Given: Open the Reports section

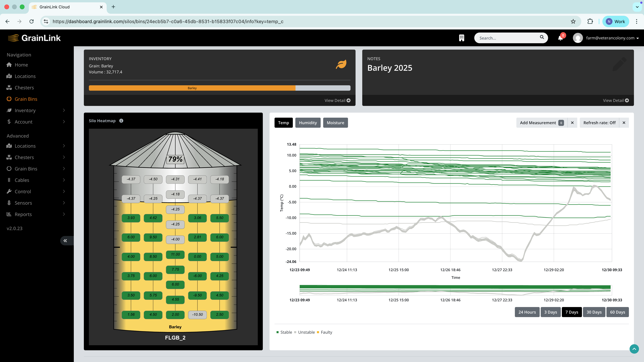Looking at the screenshot, I should click(x=23, y=214).
